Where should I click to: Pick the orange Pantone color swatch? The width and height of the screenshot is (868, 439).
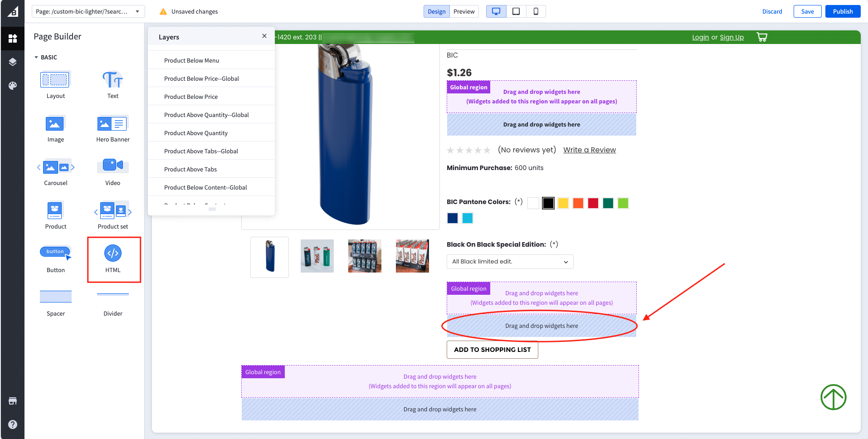578,203
